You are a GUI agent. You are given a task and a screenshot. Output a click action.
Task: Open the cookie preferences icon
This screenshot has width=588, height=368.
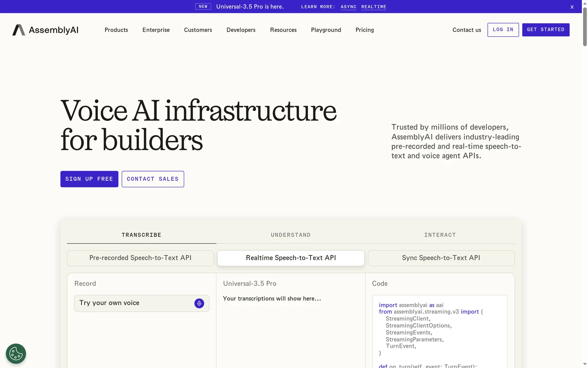pyautogui.click(x=16, y=354)
